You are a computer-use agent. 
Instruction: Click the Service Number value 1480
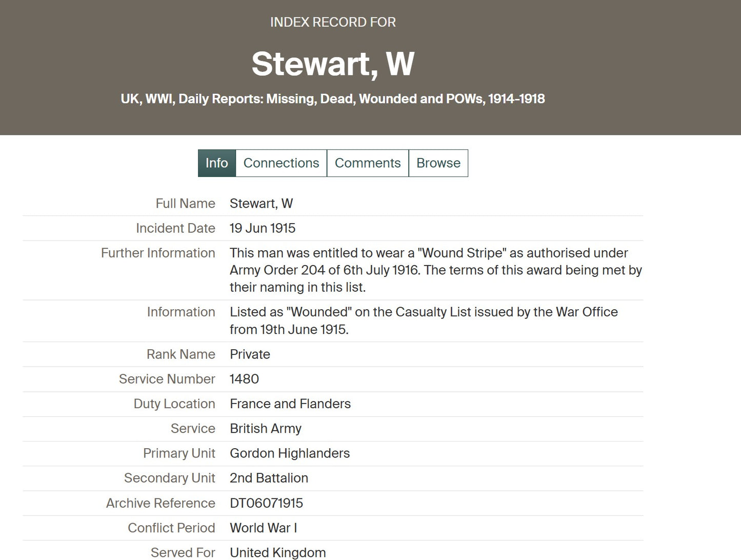(244, 379)
